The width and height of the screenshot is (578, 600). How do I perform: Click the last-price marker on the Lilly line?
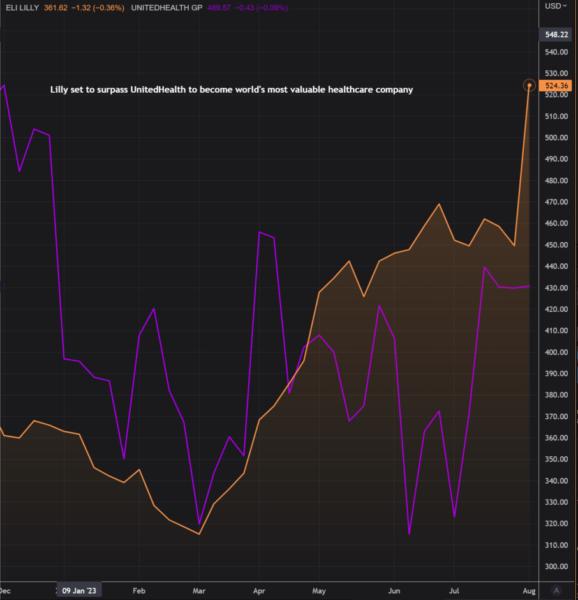click(529, 85)
